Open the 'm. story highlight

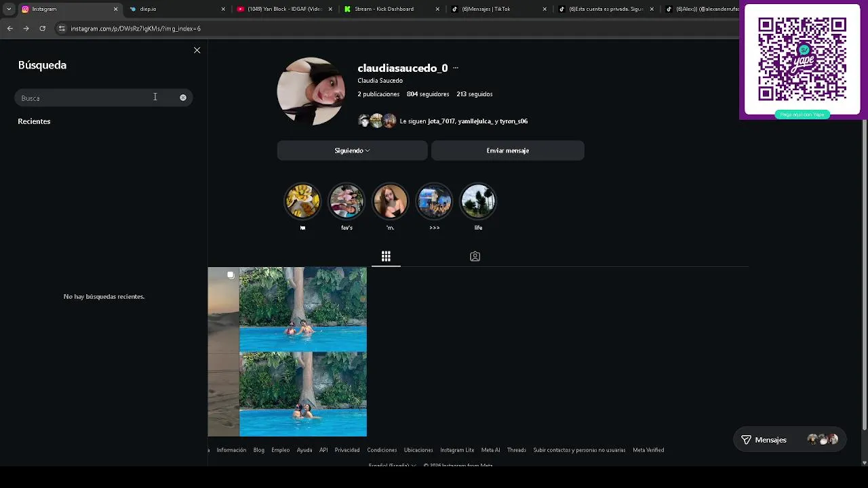click(391, 201)
